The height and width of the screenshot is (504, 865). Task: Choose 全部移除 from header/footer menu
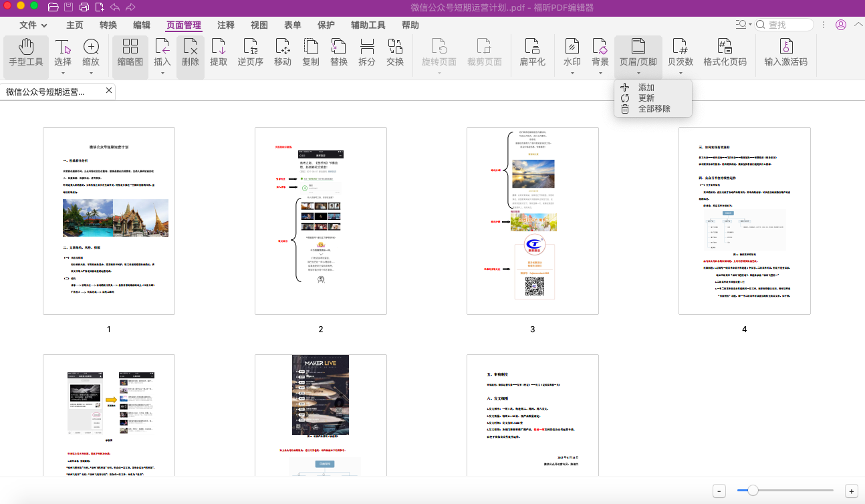click(x=654, y=109)
